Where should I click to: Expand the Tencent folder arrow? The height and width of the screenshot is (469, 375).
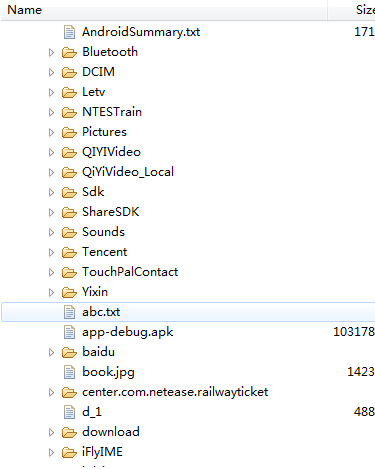(51, 252)
